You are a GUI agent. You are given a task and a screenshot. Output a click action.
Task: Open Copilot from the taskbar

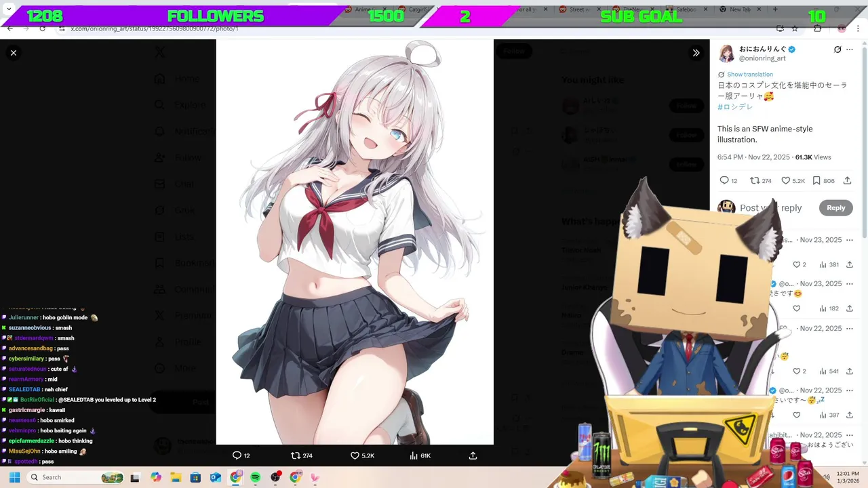[x=156, y=477]
